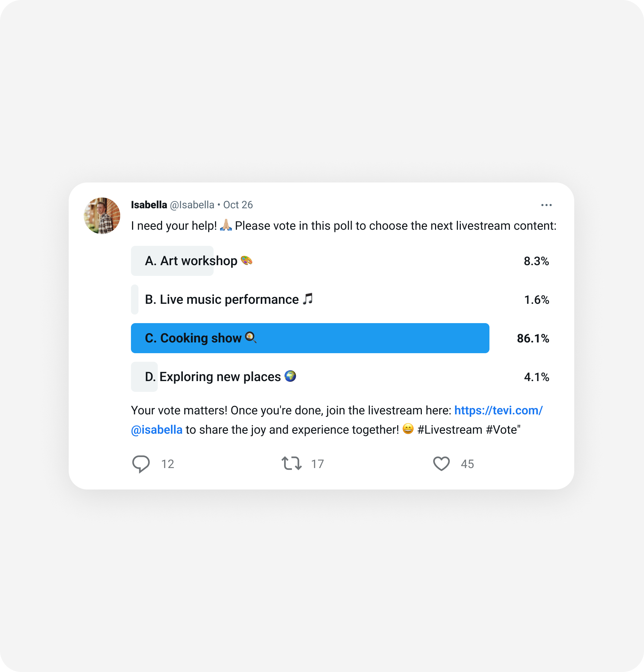Click the praying hands emoji in post text

pyautogui.click(x=226, y=225)
